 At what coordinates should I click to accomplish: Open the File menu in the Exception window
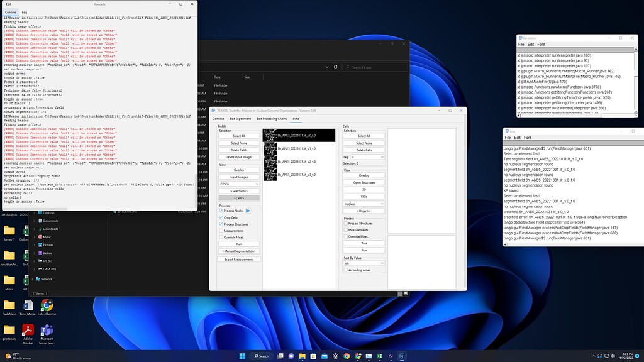click(x=521, y=45)
